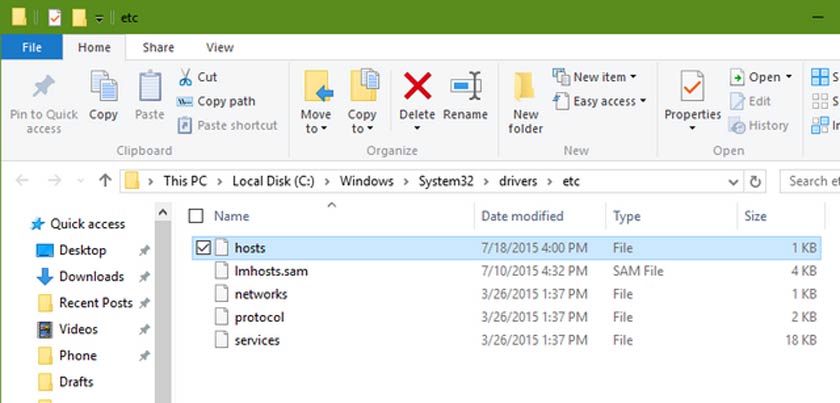Click This PC in the address bar
The height and width of the screenshot is (403, 840).
pos(185,181)
